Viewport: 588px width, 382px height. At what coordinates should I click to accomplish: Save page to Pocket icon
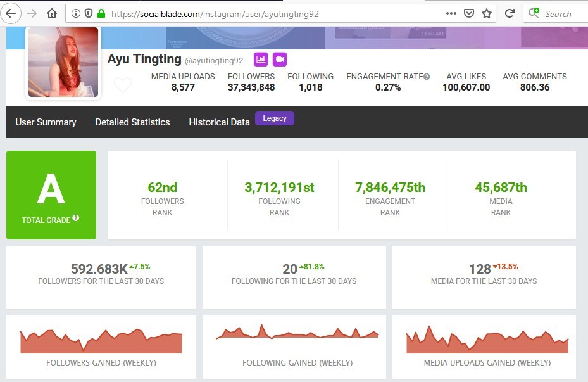coord(469,14)
